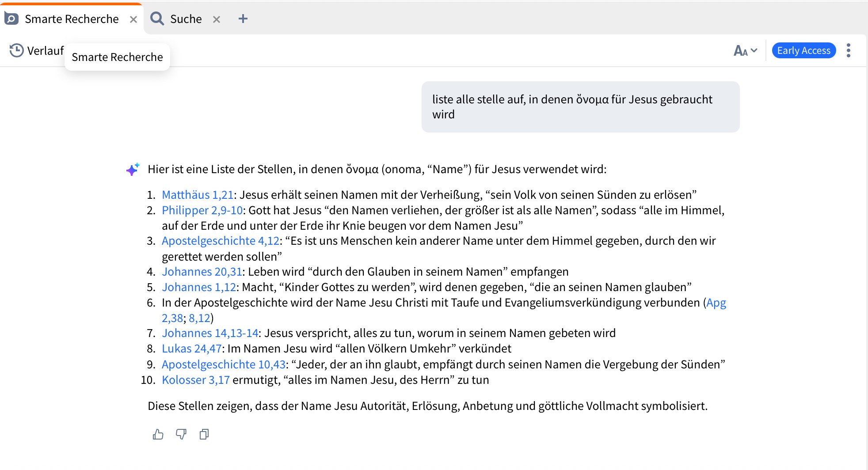Open the Lukas 24,47 reference
The image size is (868, 470).
[x=192, y=349]
